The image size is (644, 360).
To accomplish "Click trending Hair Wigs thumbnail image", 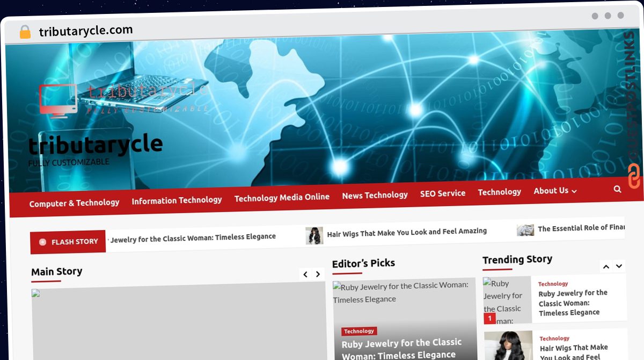I will [x=508, y=345].
